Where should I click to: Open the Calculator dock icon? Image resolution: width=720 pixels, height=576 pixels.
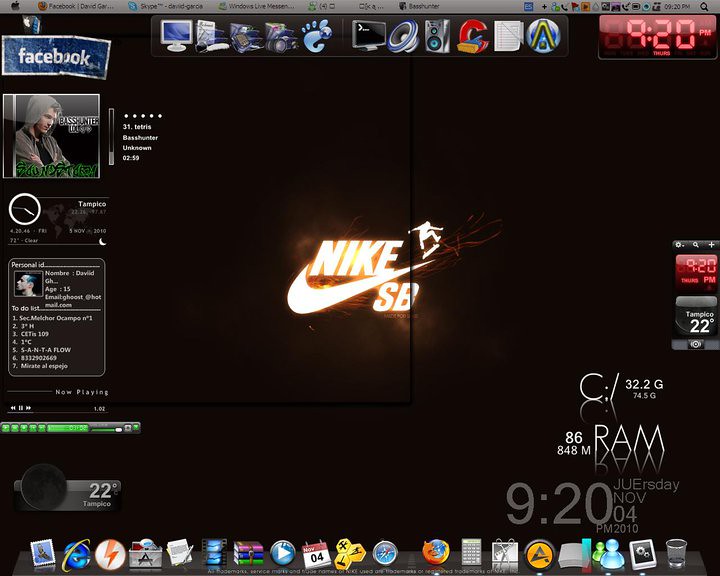pos(471,552)
